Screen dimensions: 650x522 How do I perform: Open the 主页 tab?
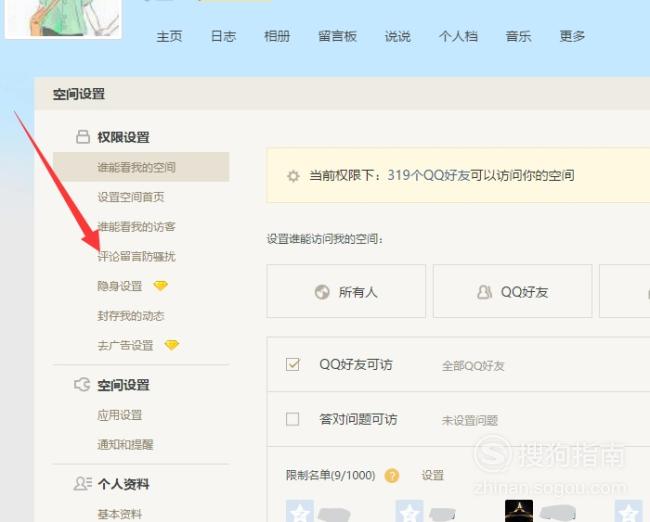(169, 36)
